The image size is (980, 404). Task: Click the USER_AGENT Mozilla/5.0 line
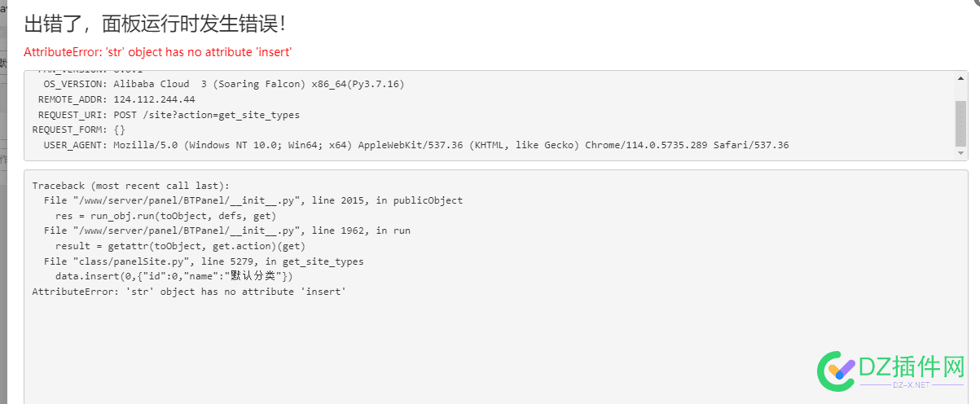(416, 146)
